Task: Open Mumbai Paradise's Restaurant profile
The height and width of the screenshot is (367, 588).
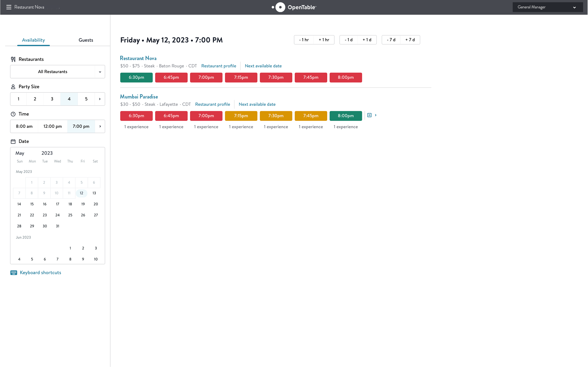Action: tap(212, 104)
